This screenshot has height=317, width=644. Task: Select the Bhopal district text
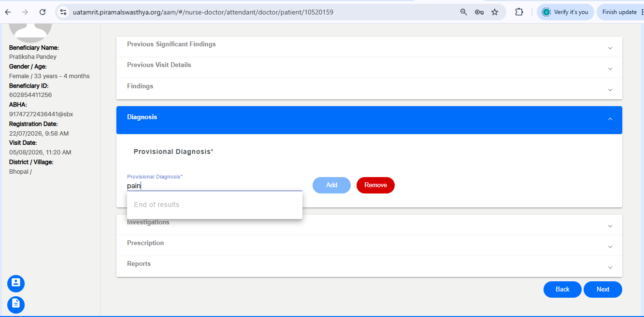20,172
